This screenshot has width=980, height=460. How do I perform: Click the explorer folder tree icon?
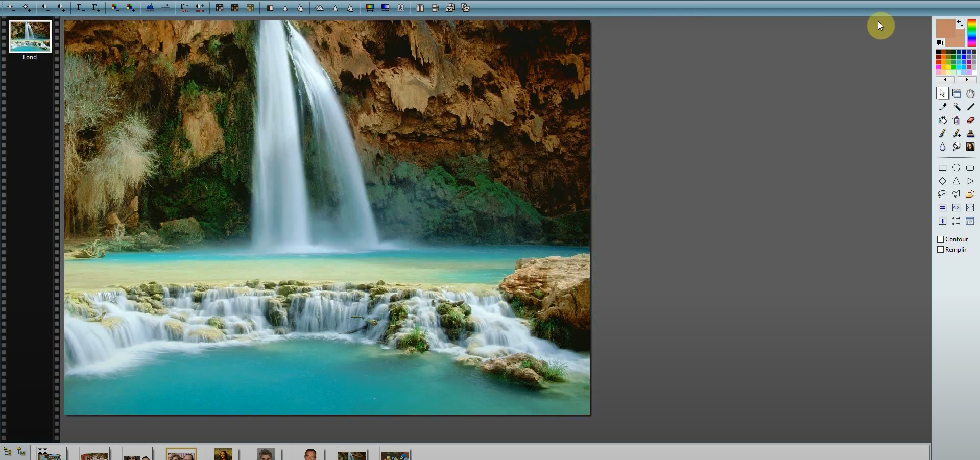(7, 451)
